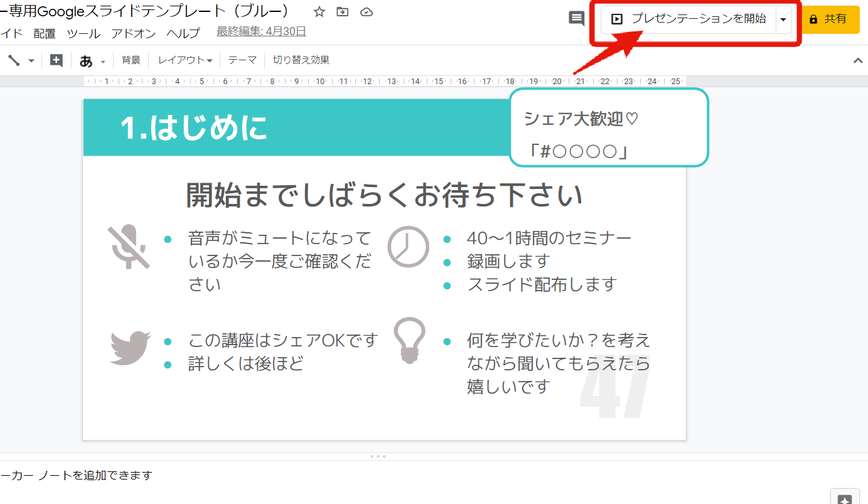Click the add comment icon

click(56, 60)
